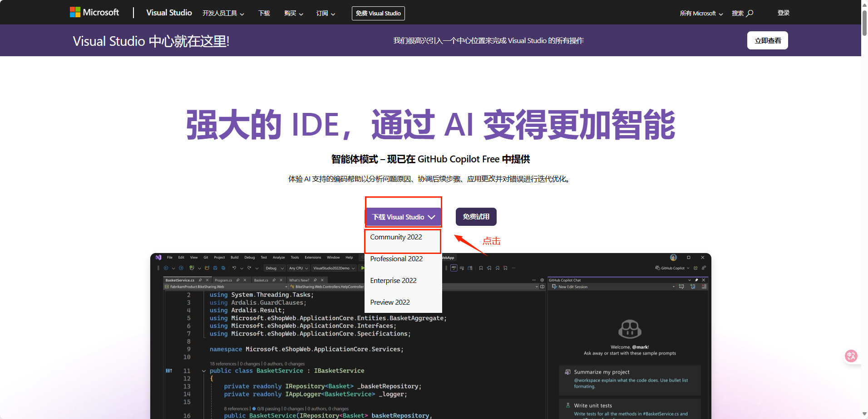Select Preview 2022 download option

click(390, 302)
